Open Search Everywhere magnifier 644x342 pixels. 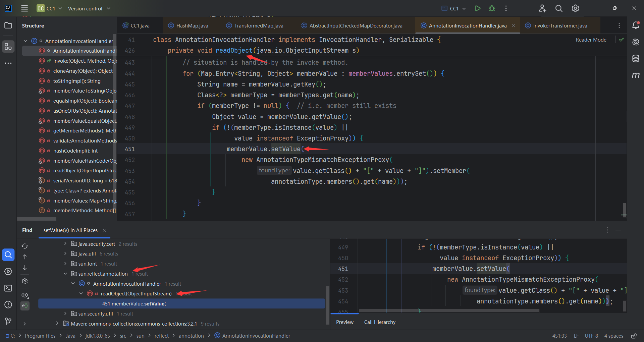pyautogui.click(x=559, y=8)
